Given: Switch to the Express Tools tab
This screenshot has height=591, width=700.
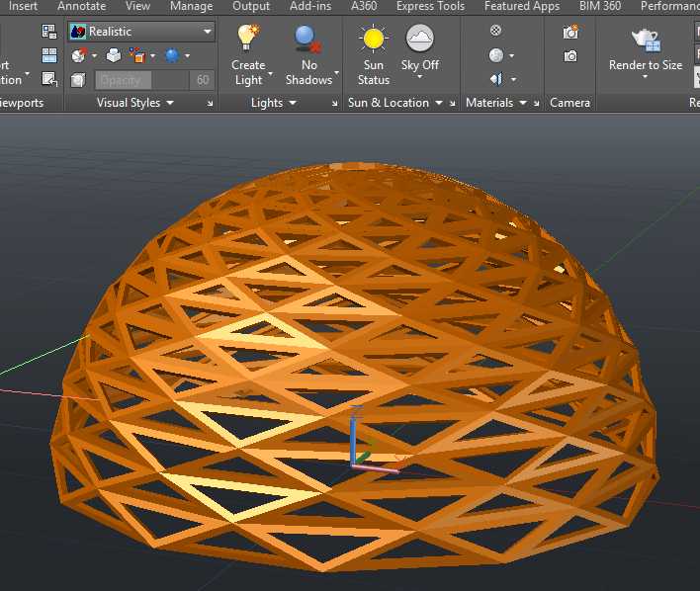Looking at the screenshot, I should click(x=430, y=6).
